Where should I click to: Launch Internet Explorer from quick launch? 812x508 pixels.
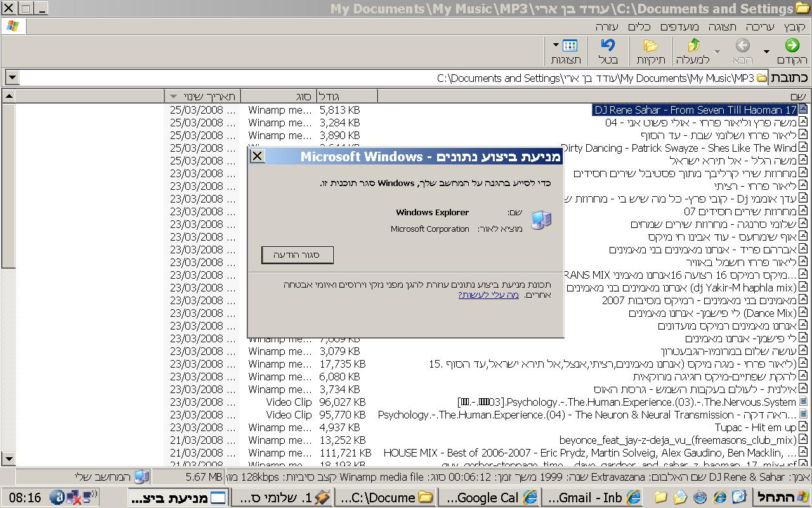719,497
